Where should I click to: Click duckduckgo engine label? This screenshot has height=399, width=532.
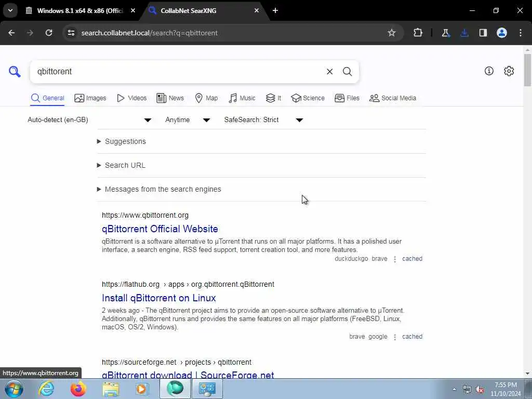pyautogui.click(x=351, y=259)
